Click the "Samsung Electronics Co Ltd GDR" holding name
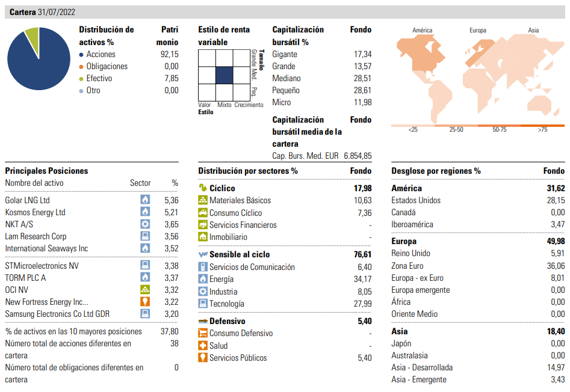 pos(57,314)
